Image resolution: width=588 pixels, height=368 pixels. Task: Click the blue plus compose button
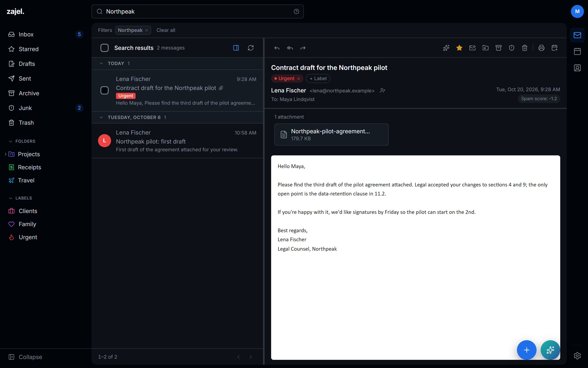coord(527,350)
